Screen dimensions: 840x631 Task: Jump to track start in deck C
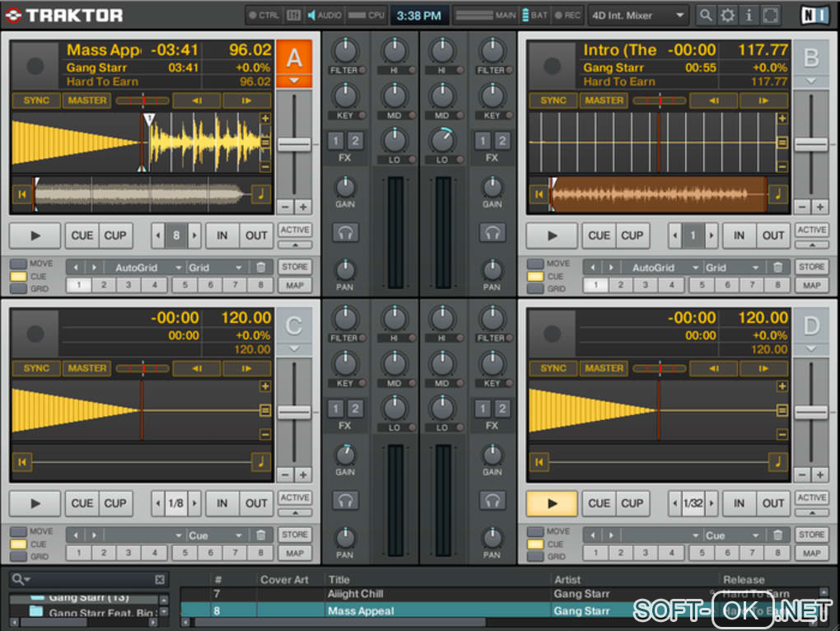point(22,462)
